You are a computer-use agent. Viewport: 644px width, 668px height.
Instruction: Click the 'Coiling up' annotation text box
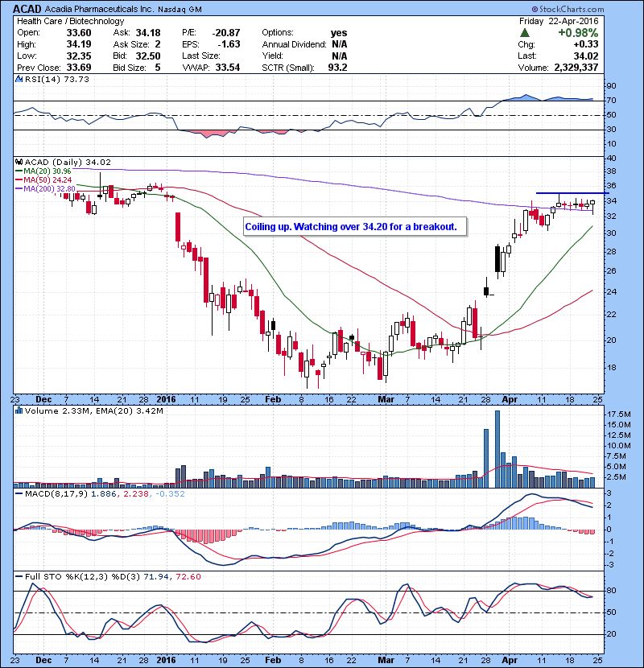(355, 227)
